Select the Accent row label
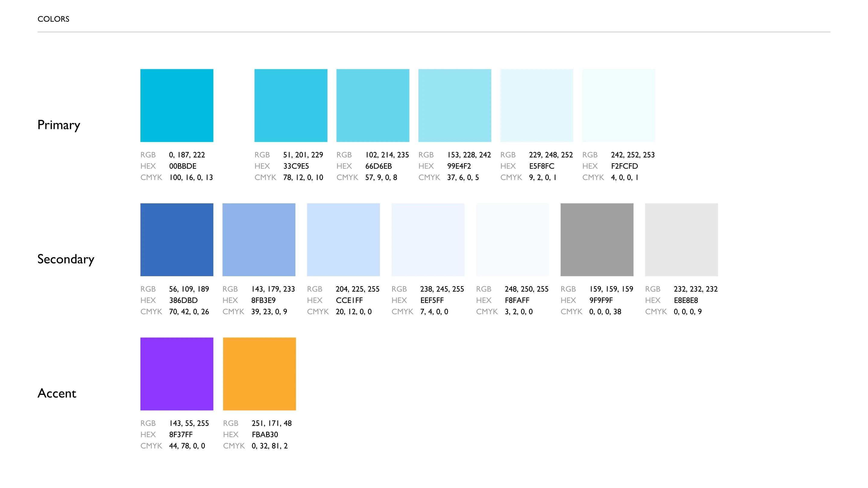This screenshot has height=488, width=868. tap(57, 393)
